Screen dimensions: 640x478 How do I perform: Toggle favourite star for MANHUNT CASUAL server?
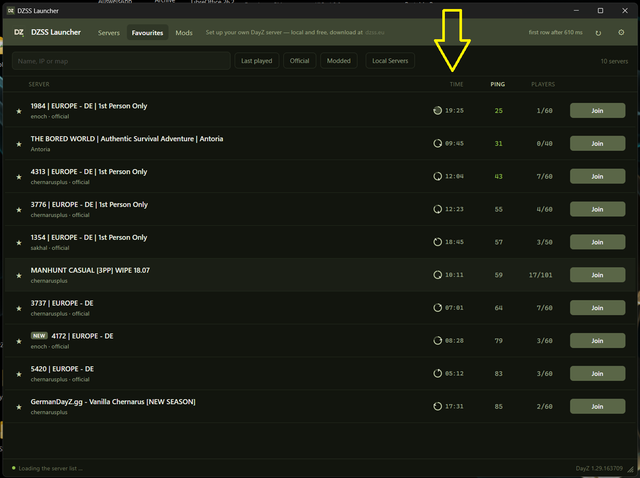19,276
